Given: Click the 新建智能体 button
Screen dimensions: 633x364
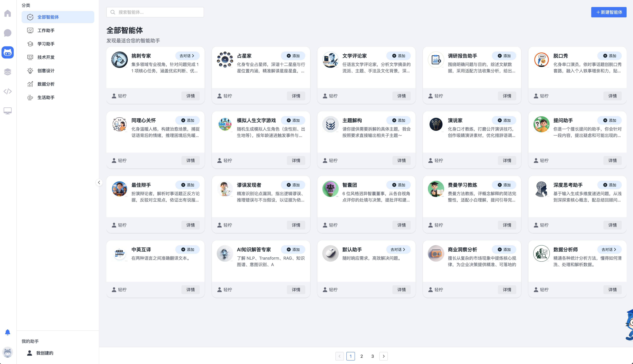Looking at the screenshot, I should point(609,12).
